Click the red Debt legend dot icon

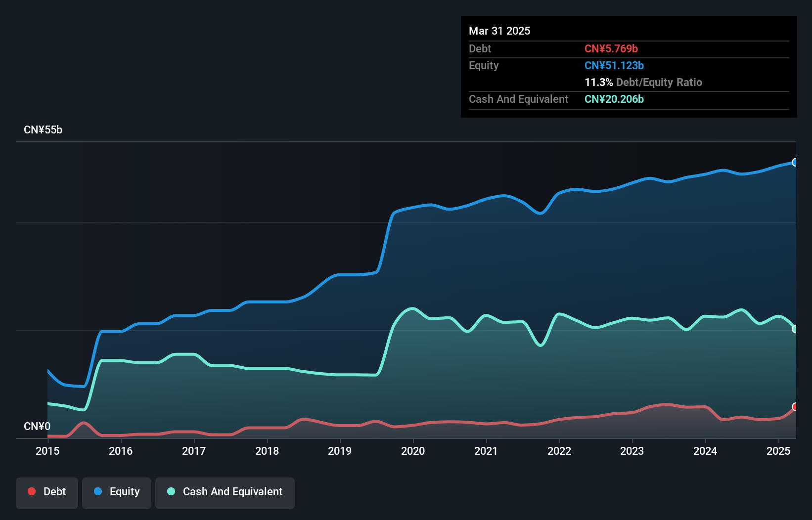pyautogui.click(x=31, y=491)
